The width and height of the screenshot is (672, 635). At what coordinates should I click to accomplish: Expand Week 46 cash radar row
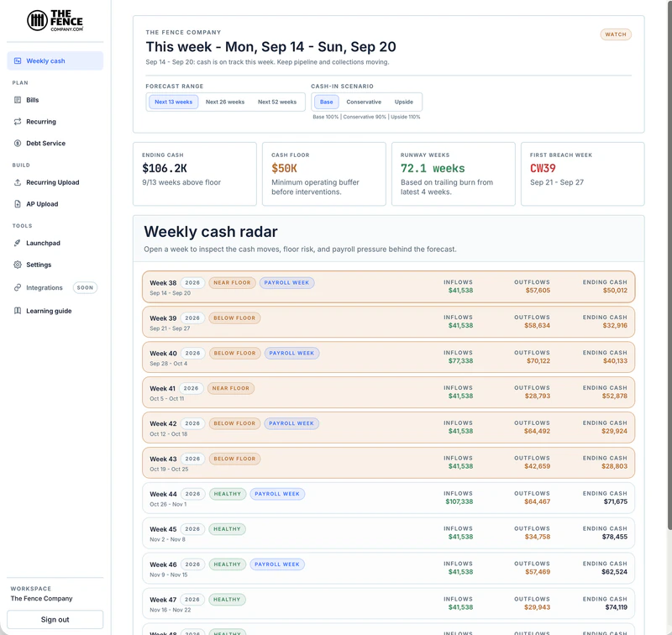click(x=388, y=569)
